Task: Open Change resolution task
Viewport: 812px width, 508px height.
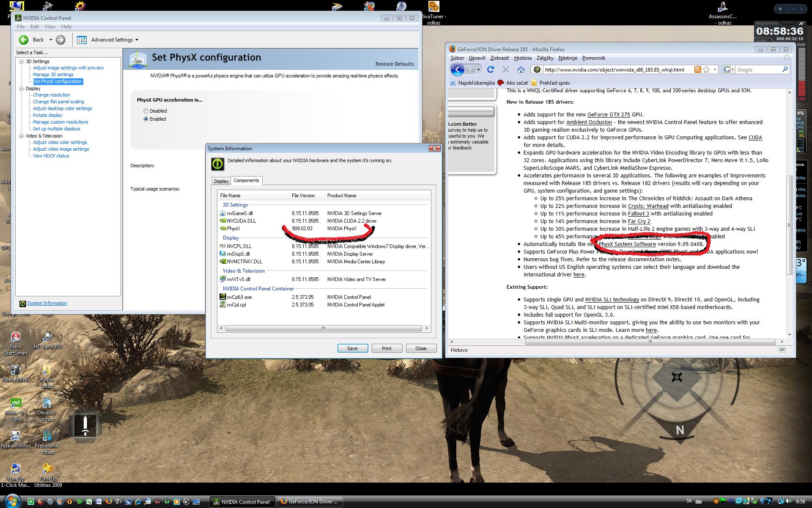Action: (x=52, y=95)
